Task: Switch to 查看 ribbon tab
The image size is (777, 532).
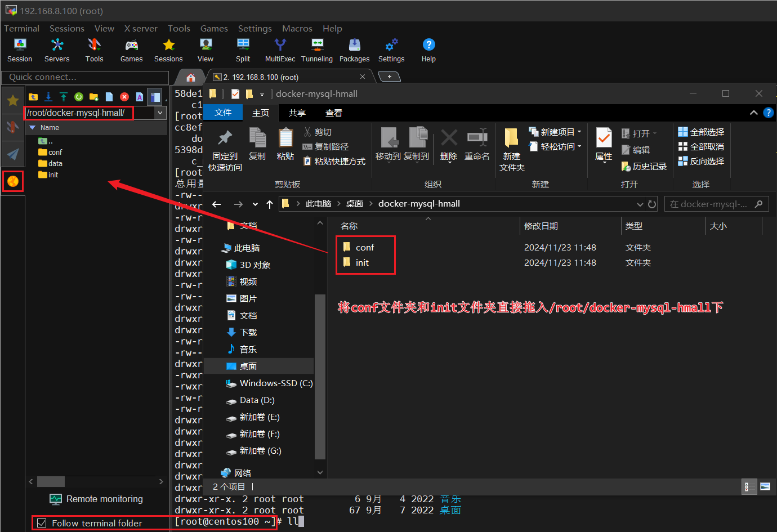Action: (333, 113)
